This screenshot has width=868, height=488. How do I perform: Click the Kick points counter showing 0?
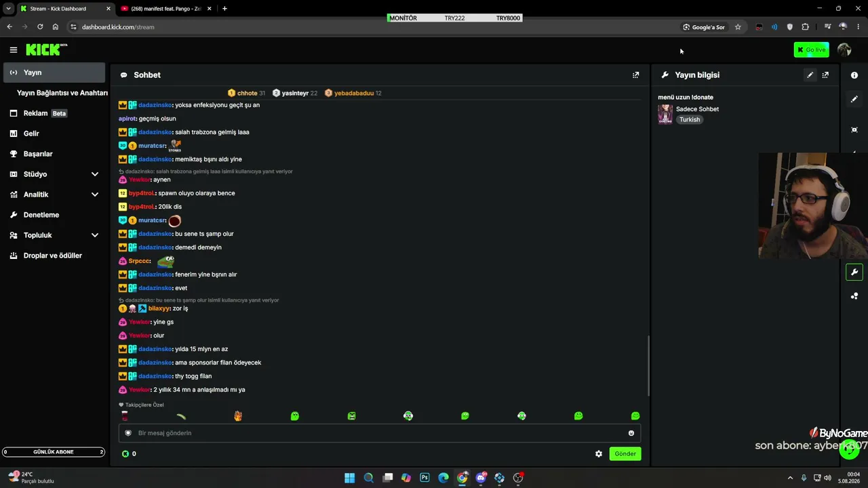pos(129,454)
